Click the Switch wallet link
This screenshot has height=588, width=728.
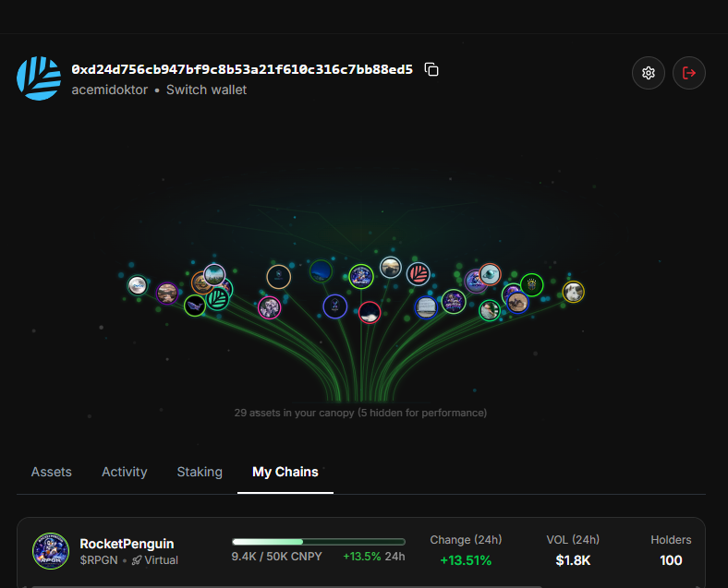coord(207,90)
